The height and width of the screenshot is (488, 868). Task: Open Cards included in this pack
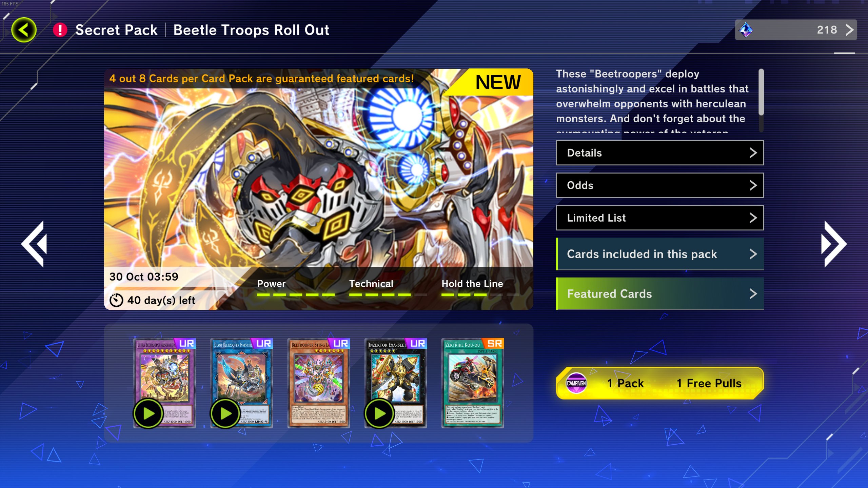tap(660, 254)
